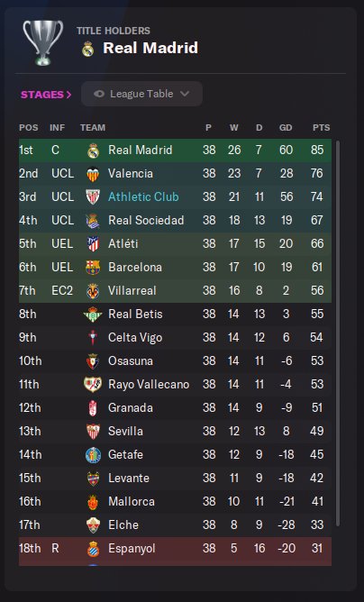364x602 pixels.
Task: Sort table by the GD column header
Action: click(x=286, y=127)
